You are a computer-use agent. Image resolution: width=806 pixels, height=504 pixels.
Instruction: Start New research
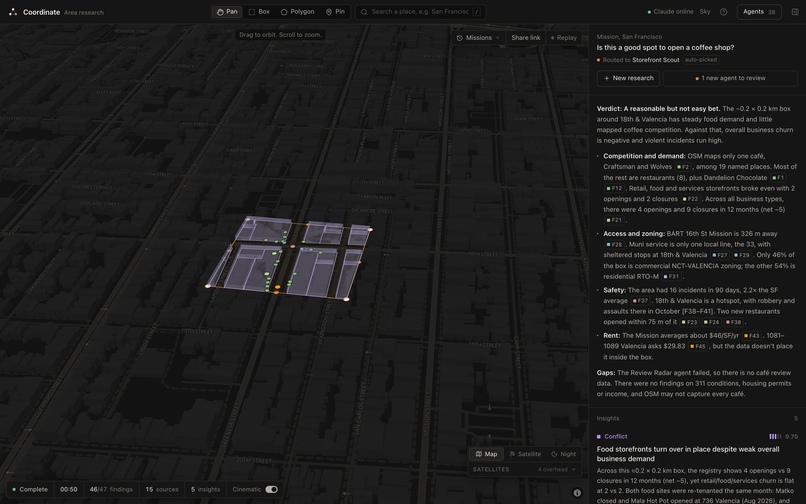click(628, 78)
